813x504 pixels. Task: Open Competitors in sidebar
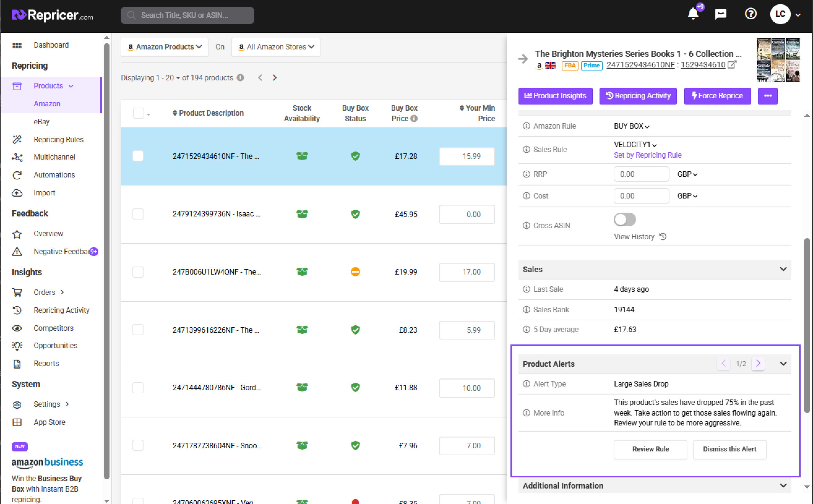pyautogui.click(x=53, y=328)
